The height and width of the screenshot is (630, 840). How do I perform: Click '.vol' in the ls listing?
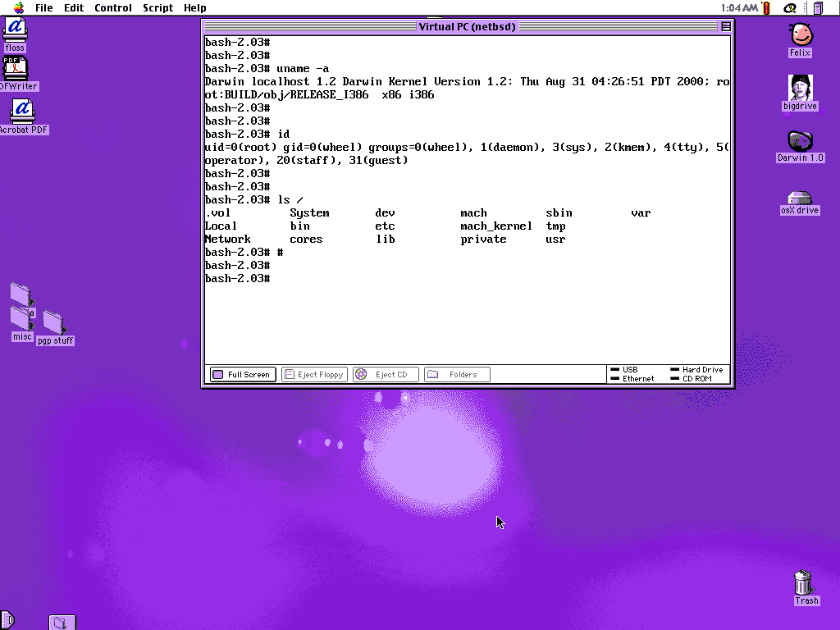217,212
